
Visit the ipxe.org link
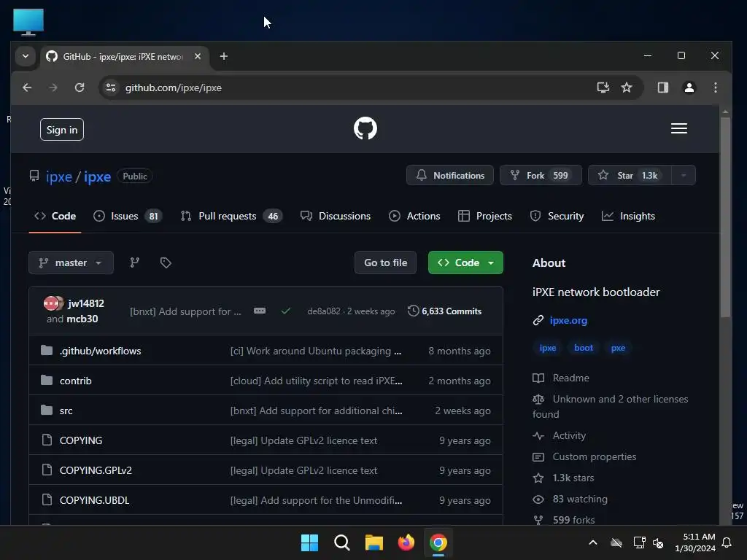568,321
